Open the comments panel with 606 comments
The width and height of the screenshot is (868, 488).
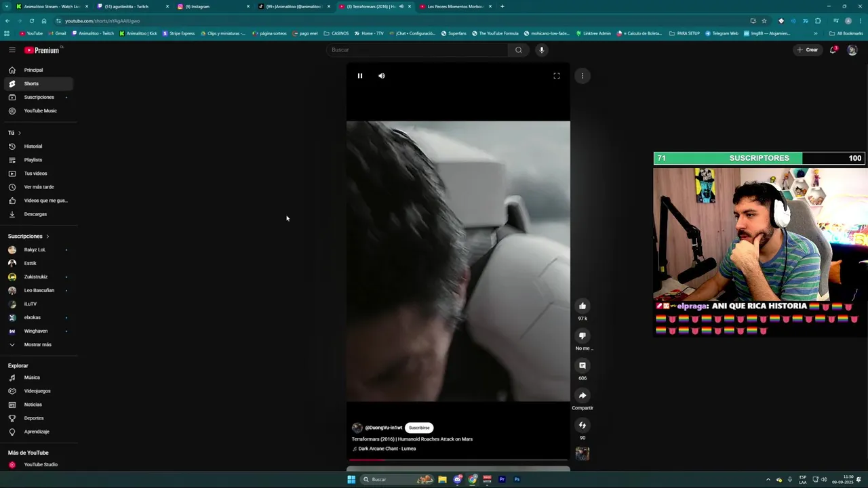[583, 365]
